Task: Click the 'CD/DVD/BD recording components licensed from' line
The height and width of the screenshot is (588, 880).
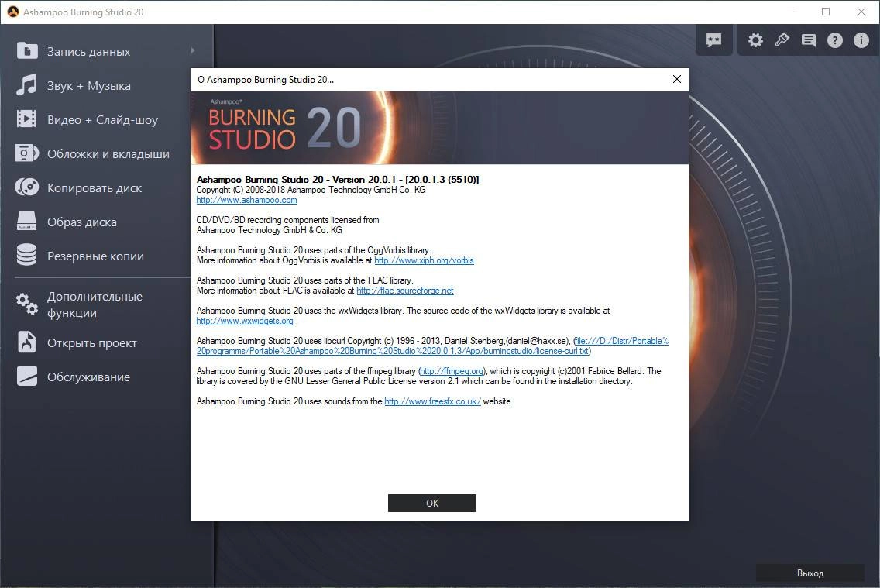Action: [287, 220]
